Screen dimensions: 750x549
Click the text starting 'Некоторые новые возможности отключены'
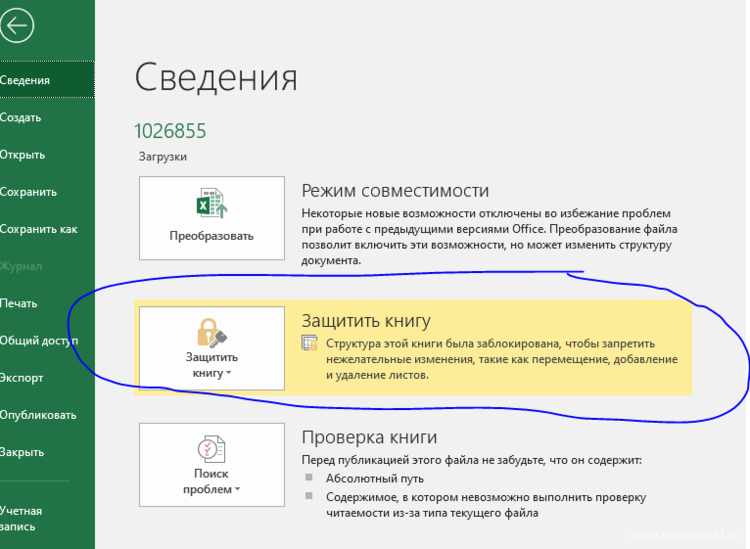pos(489,237)
